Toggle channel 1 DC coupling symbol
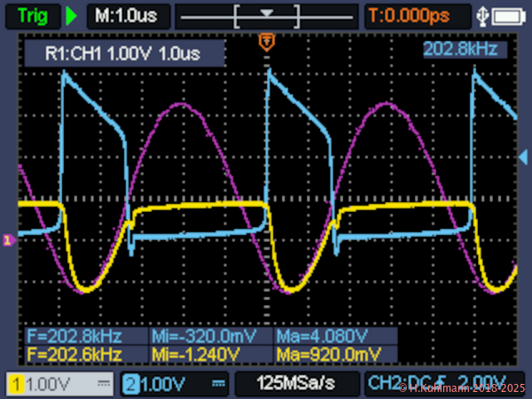This screenshot has width=532, height=399. (103, 384)
